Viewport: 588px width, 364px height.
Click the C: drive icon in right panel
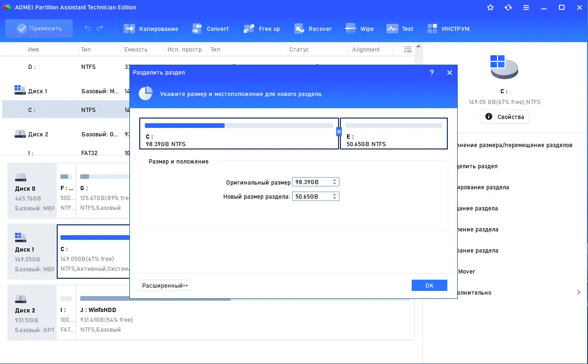tap(504, 67)
